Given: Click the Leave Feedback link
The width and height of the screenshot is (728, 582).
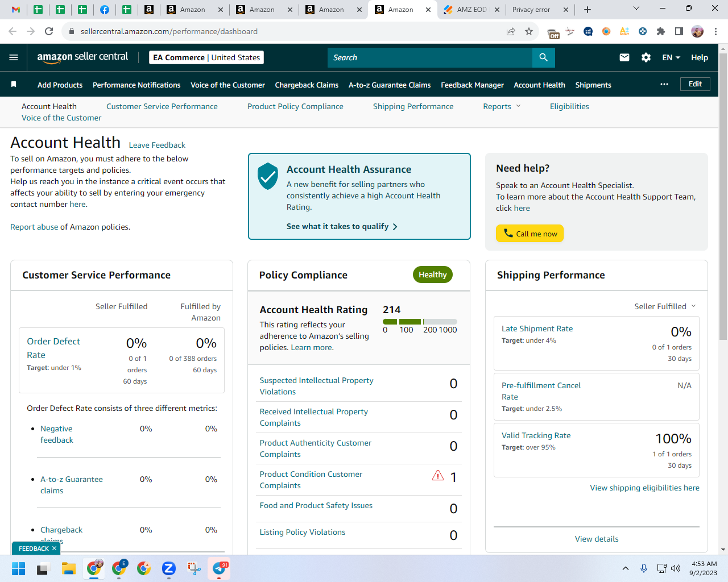Looking at the screenshot, I should click(157, 145).
